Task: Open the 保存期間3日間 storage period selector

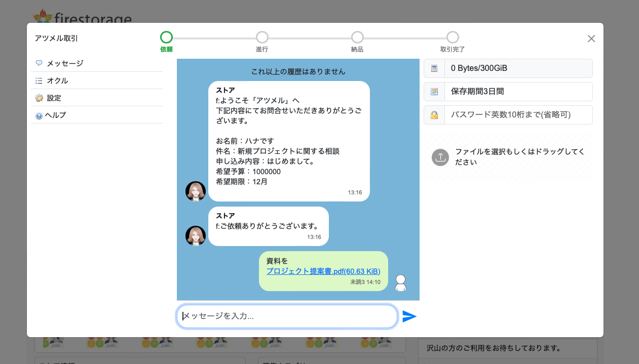Action: [518, 92]
